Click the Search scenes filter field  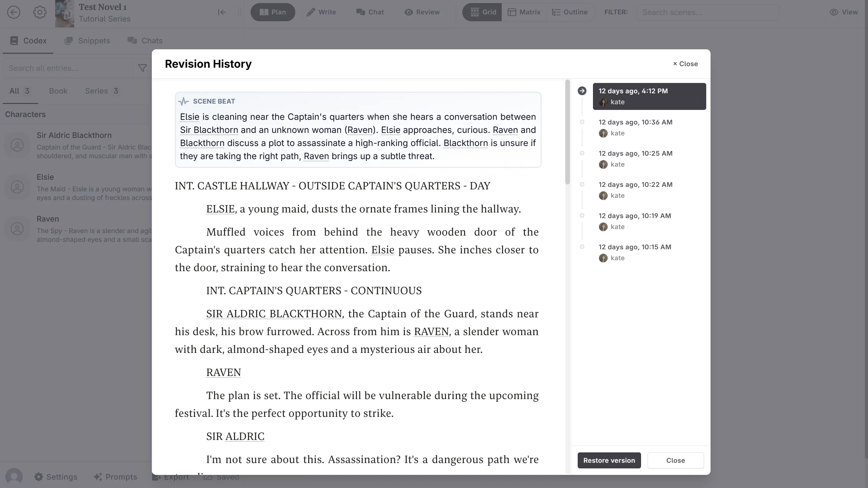[x=707, y=12]
